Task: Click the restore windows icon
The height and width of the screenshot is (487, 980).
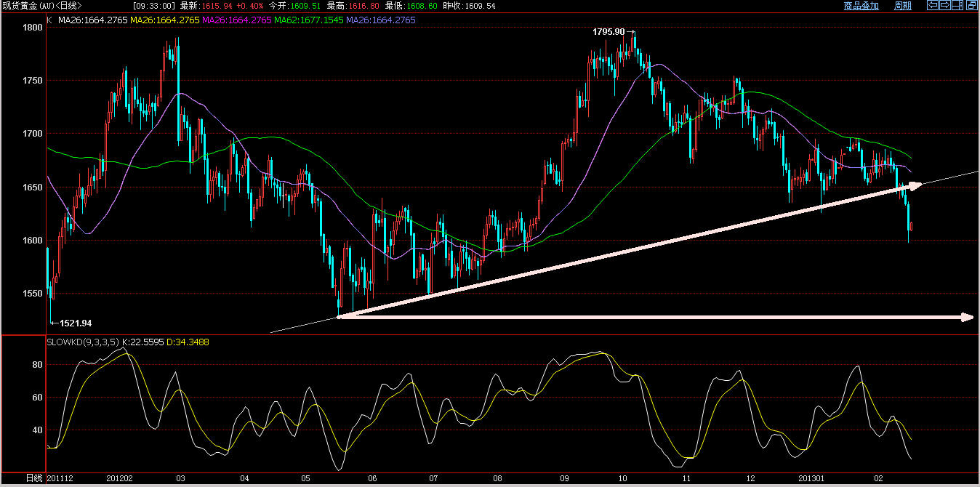Action: [x=972, y=5]
